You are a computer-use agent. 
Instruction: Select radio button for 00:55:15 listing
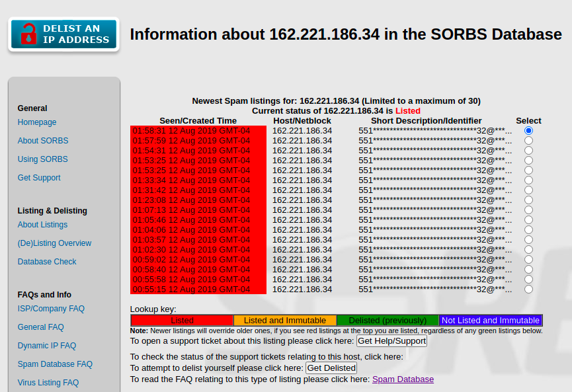click(528, 289)
